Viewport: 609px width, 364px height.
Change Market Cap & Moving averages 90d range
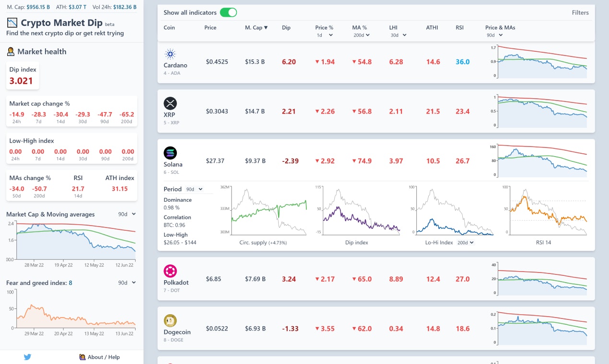127,214
